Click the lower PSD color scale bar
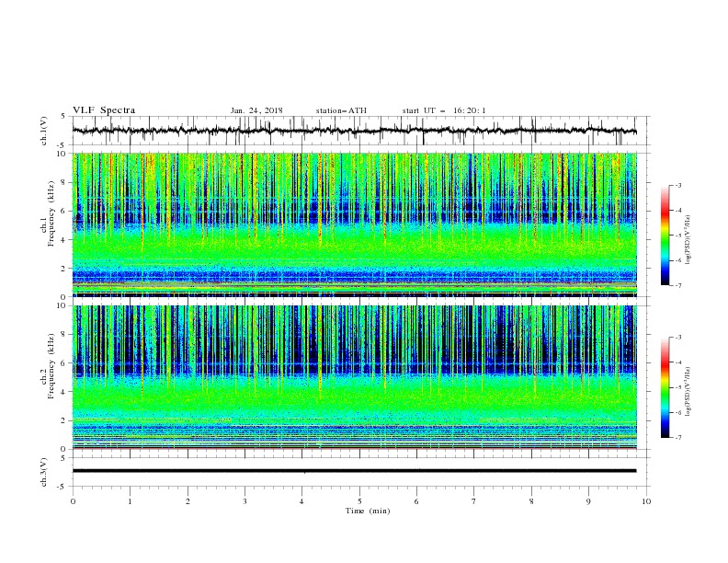The image size is (728, 563). pyautogui.click(x=665, y=387)
